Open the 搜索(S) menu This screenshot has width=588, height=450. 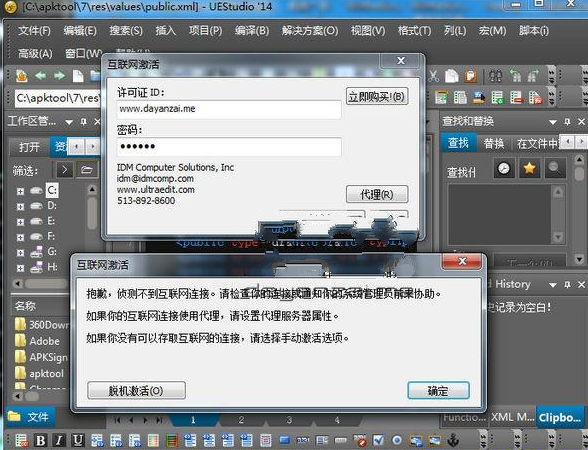tap(126, 31)
